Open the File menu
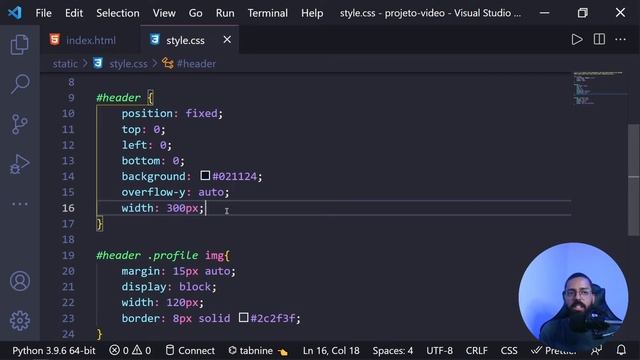The width and height of the screenshot is (640, 360). (43, 13)
